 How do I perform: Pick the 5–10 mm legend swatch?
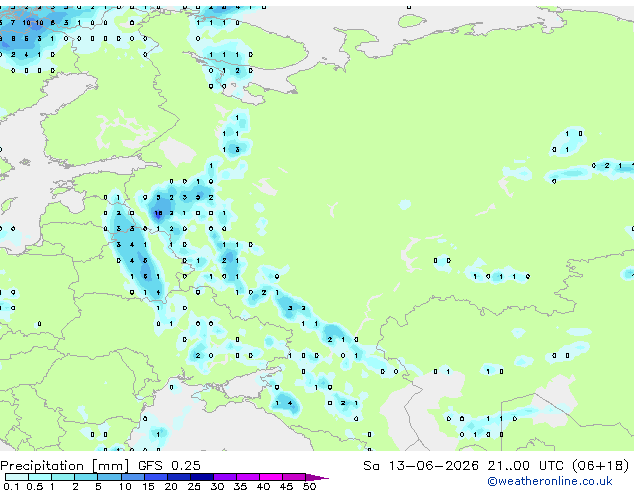[109, 477]
